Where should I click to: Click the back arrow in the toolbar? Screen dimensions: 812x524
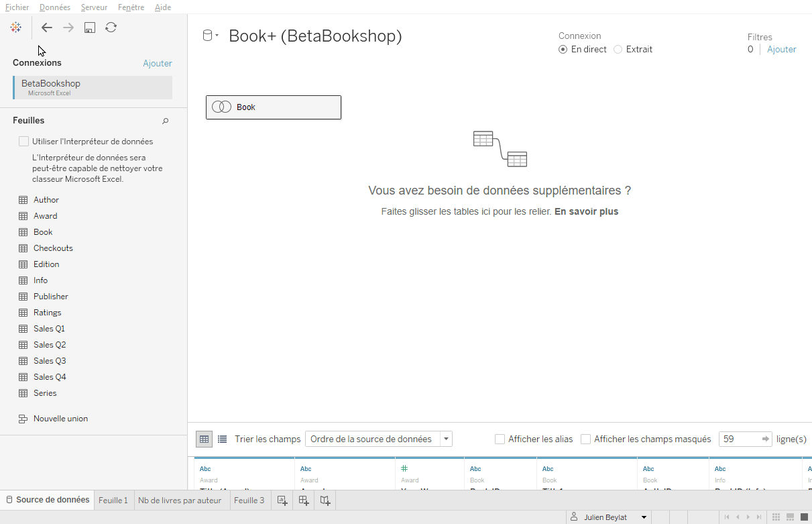coord(47,28)
